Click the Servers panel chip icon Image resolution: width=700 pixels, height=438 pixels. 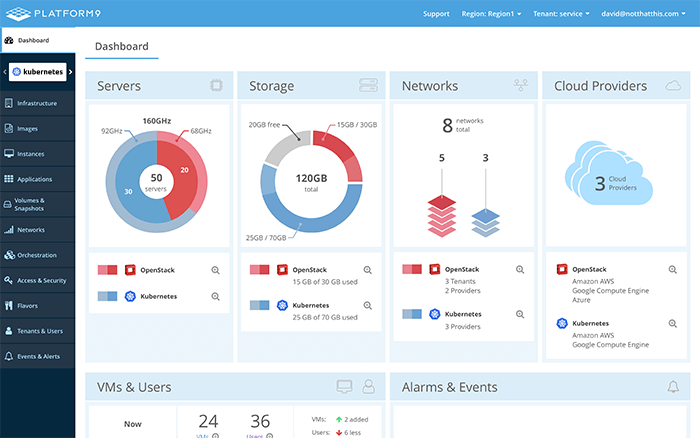click(216, 85)
